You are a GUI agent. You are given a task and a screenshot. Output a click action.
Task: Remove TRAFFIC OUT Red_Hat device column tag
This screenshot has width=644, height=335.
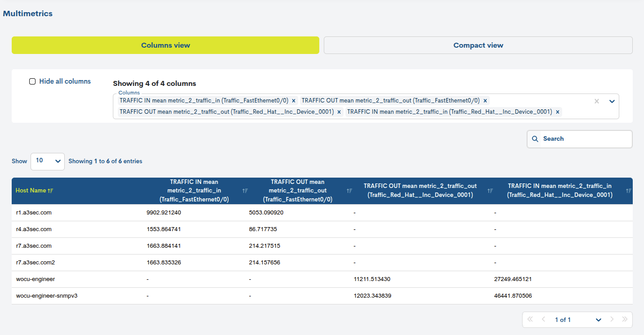[339, 112]
